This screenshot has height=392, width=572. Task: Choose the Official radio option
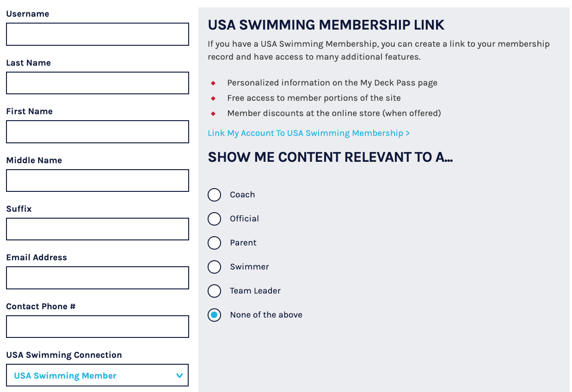[215, 219]
